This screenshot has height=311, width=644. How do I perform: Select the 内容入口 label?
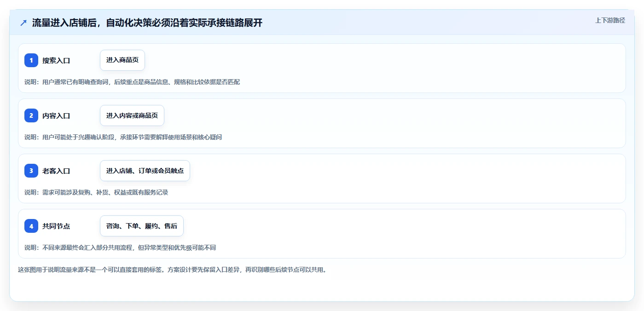coord(56,115)
